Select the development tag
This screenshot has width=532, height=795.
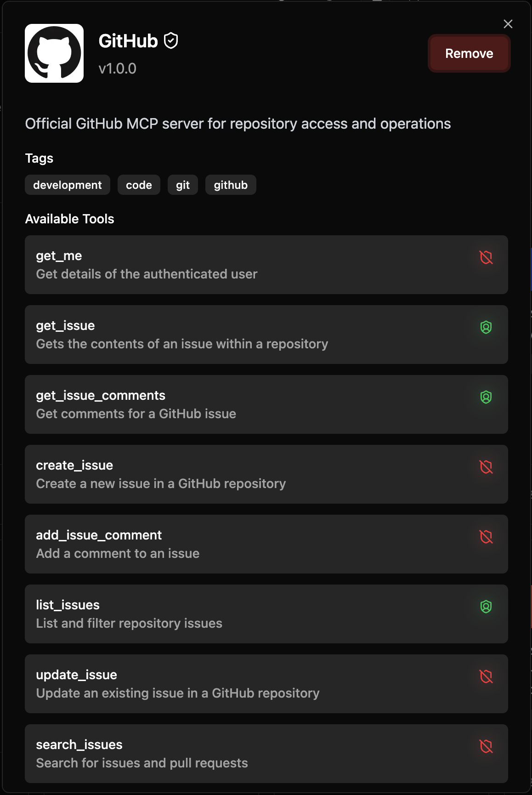click(x=68, y=185)
